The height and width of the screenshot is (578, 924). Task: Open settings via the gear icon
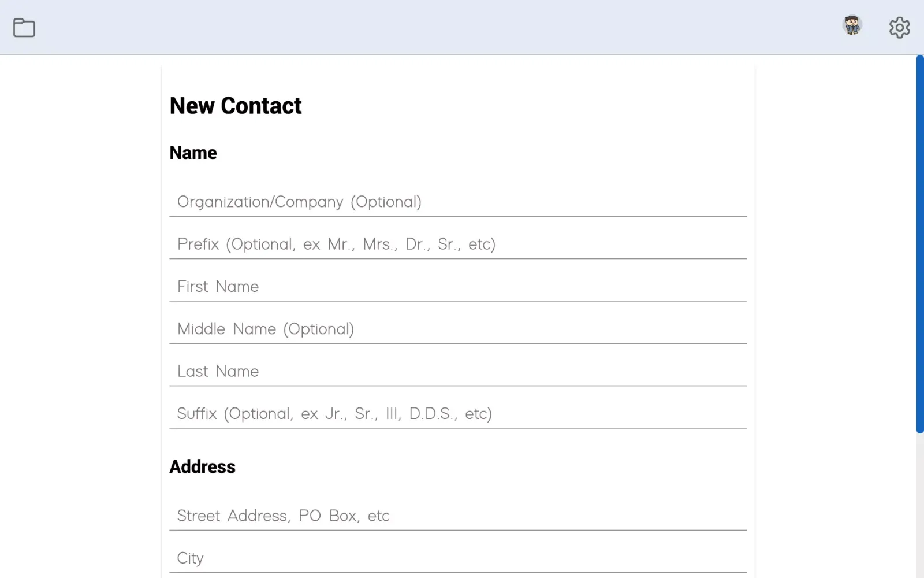(x=899, y=27)
